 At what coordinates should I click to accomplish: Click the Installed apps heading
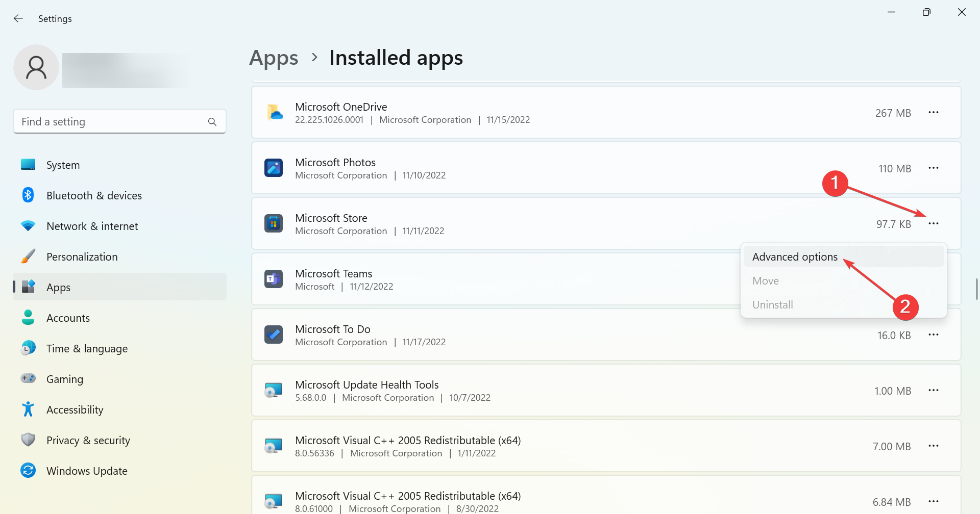point(396,58)
